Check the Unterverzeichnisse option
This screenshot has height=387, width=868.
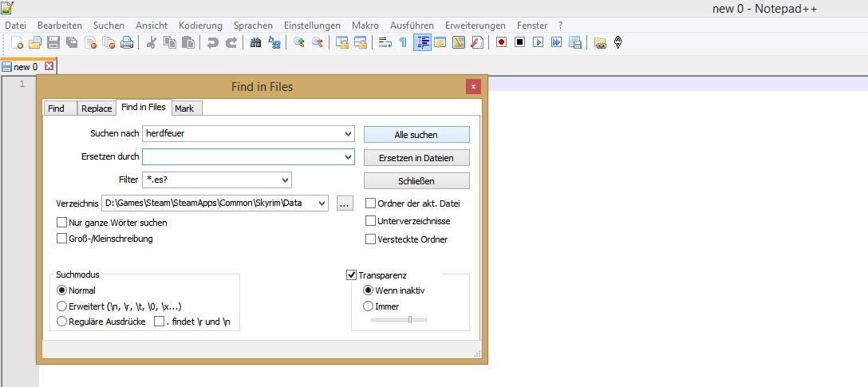(370, 221)
